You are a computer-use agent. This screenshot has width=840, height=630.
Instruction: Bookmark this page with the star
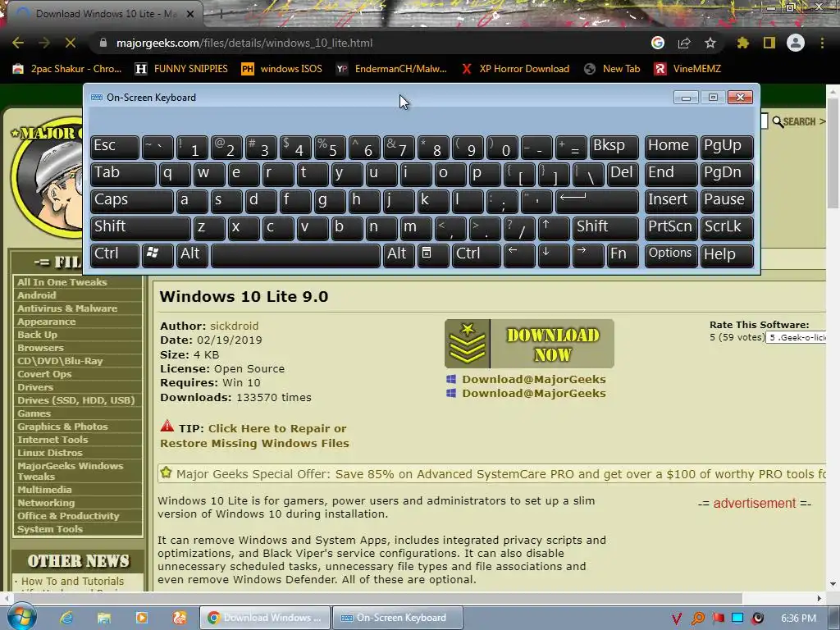click(710, 43)
